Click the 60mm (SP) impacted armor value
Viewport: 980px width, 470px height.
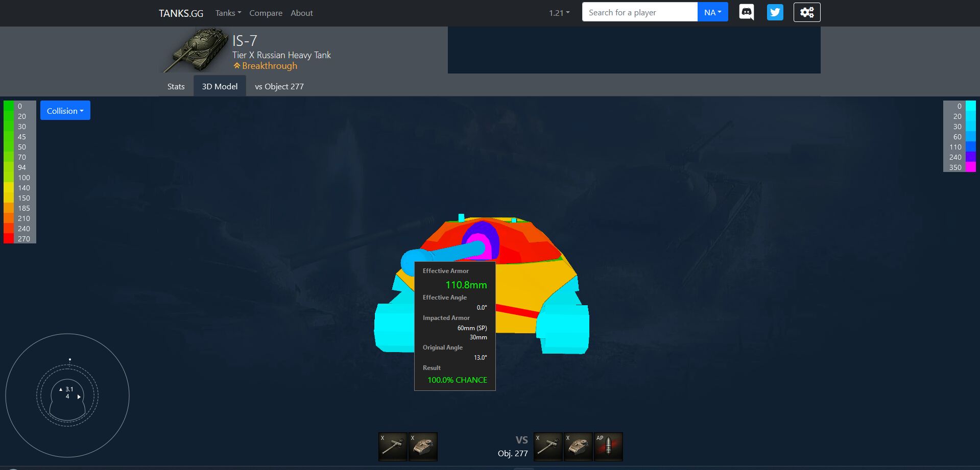tap(472, 328)
